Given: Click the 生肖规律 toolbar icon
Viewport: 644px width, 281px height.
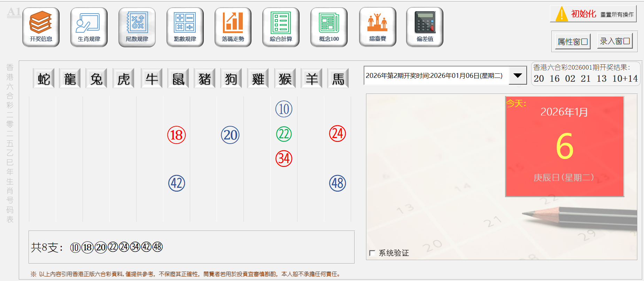Looking at the screenshot, I should click(x=89, y=27).
